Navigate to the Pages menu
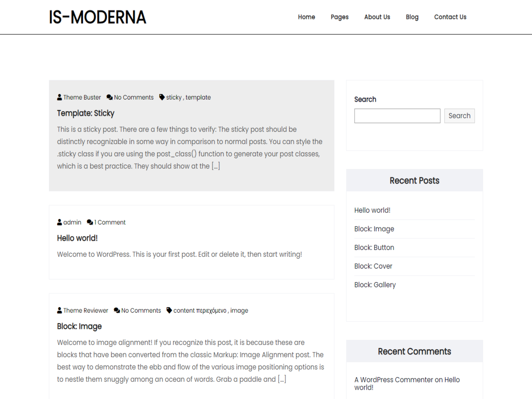 [340, 17]
